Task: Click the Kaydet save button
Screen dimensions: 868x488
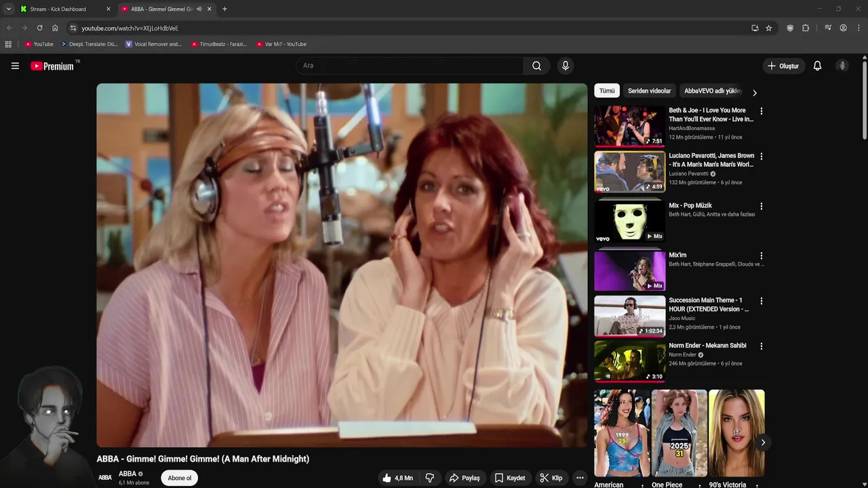Action: click(509, 478)
